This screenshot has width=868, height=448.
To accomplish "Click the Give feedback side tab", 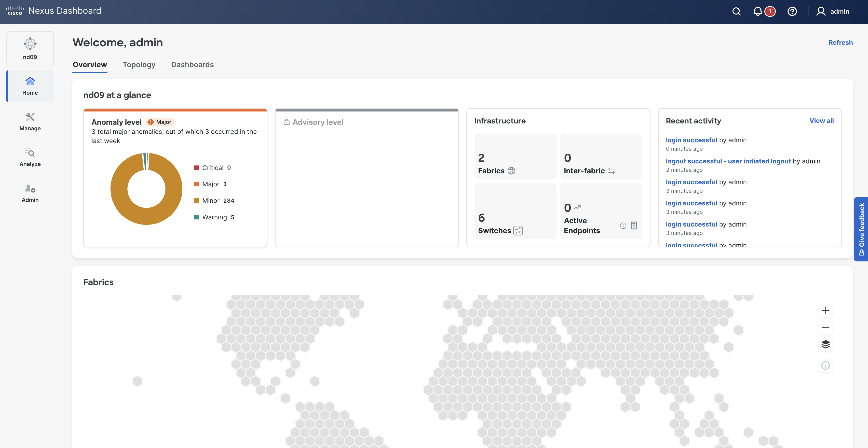I will (861, 229).
